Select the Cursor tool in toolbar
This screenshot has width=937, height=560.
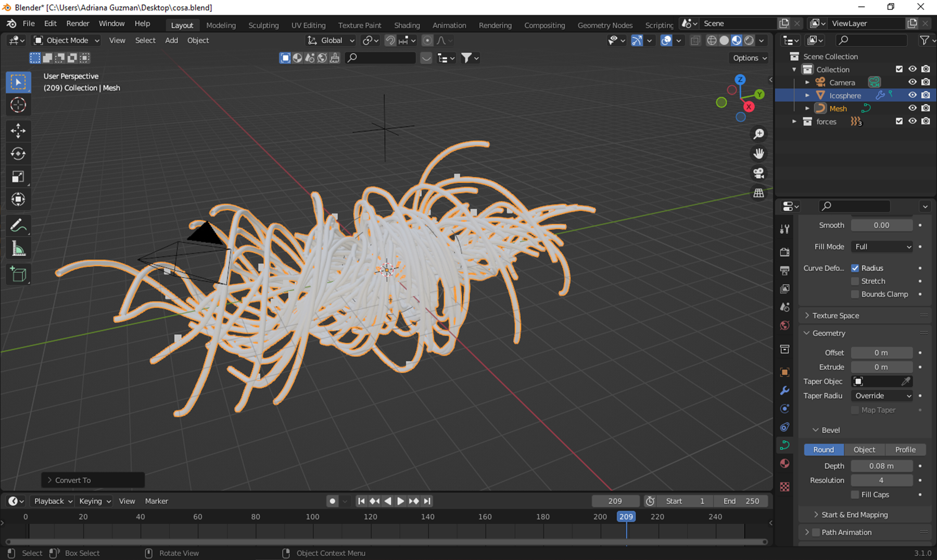click(x=18, y=105)
